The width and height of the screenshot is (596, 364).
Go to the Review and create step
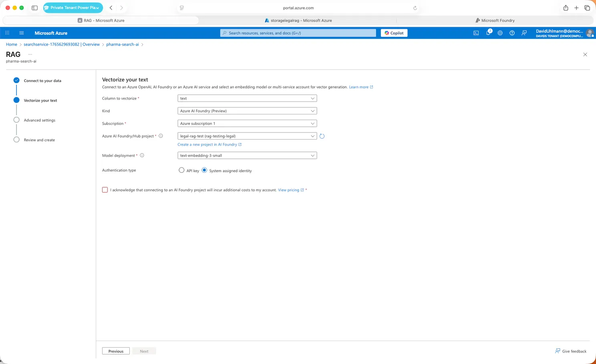pyautogui.click(x=39, y=140)
